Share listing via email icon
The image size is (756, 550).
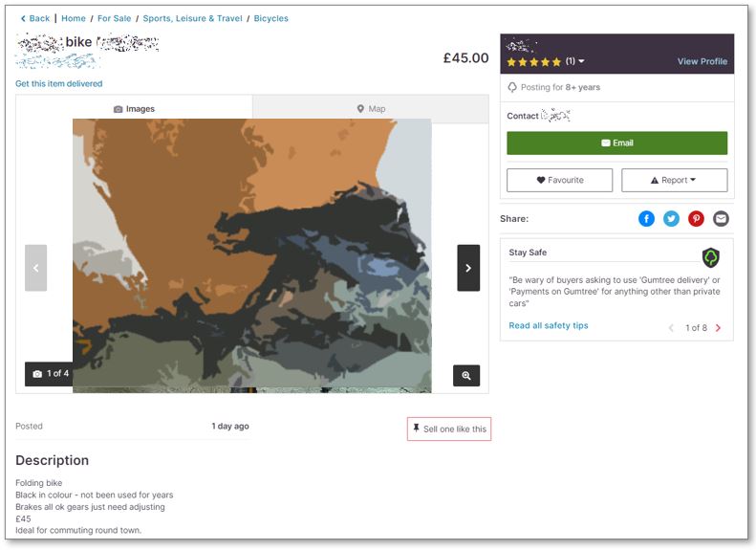(722, 219)
